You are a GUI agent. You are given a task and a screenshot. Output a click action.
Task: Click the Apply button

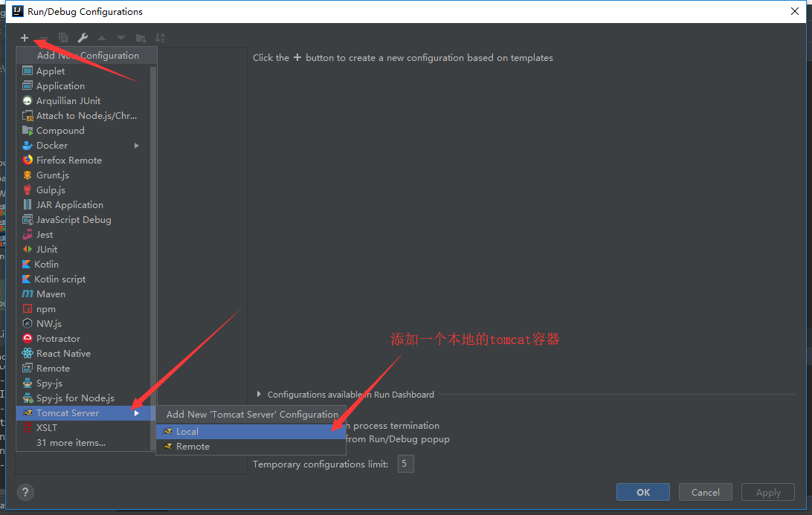[768, 492]
